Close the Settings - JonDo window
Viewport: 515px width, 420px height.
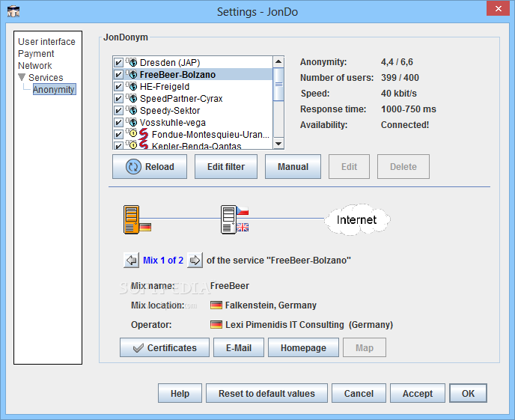click(x=499, y=8)
